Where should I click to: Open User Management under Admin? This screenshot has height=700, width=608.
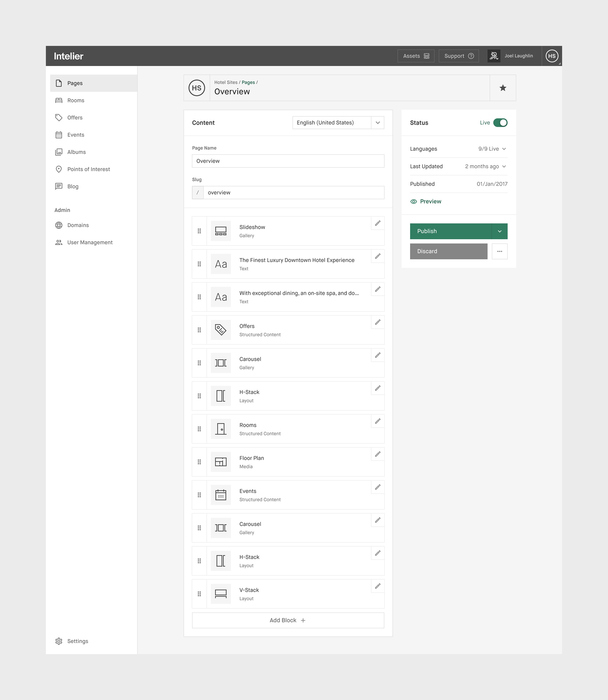[x=90, y=242]
